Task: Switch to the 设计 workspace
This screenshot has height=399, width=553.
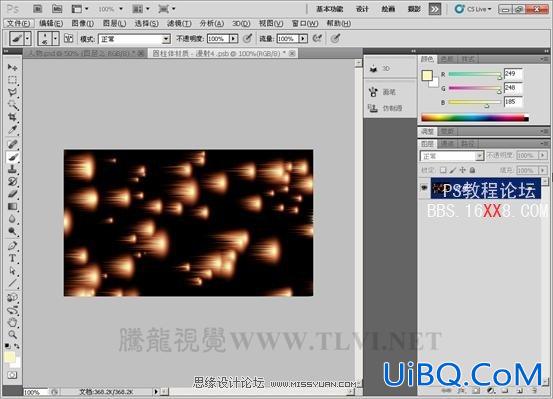Action: tap(362, 9)
